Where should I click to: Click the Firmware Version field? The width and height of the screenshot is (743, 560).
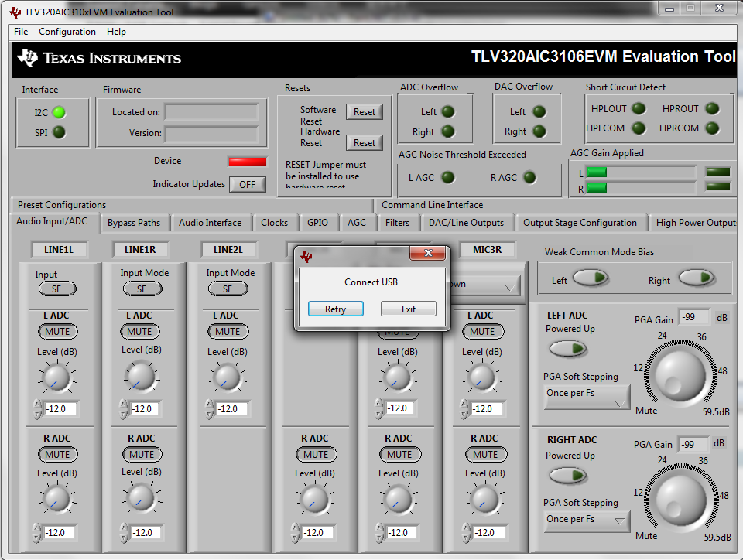(211, 134)
